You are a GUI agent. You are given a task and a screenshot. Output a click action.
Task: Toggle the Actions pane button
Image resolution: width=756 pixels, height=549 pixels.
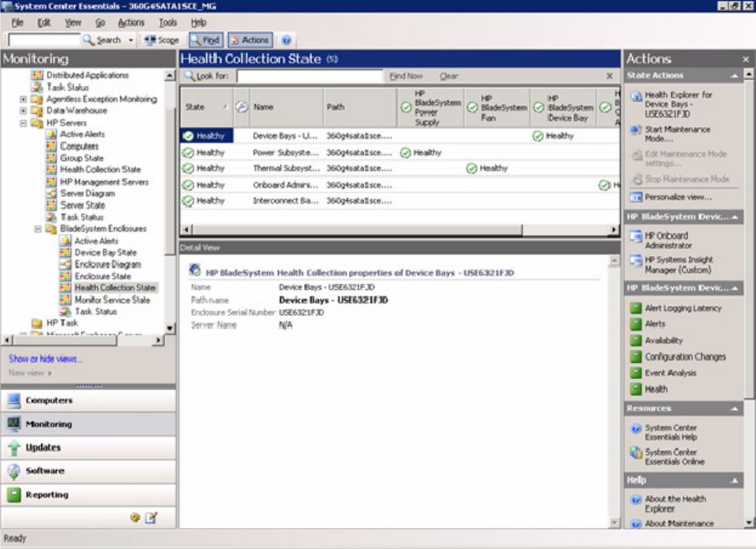click(x=250, y=40)
